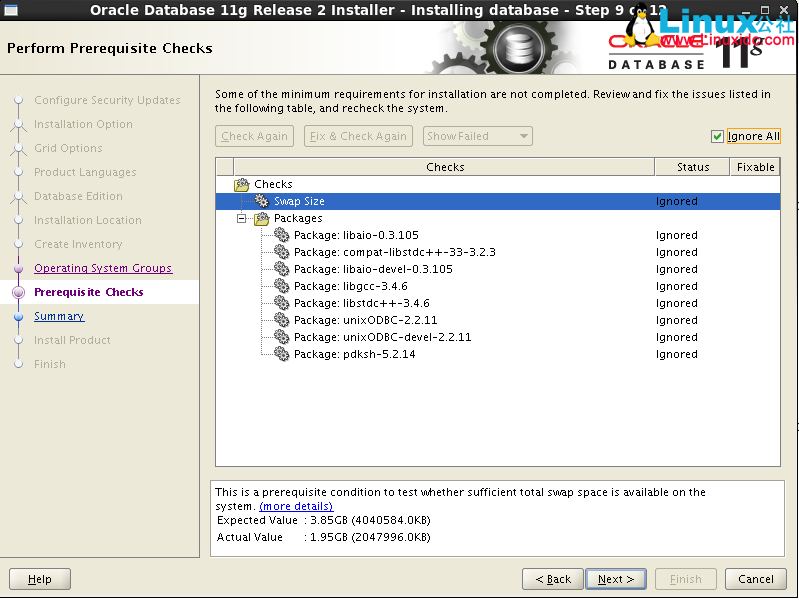Screen dimensions: 799x600
Task: Click the Database Edition step
Action: coord(78,196)
